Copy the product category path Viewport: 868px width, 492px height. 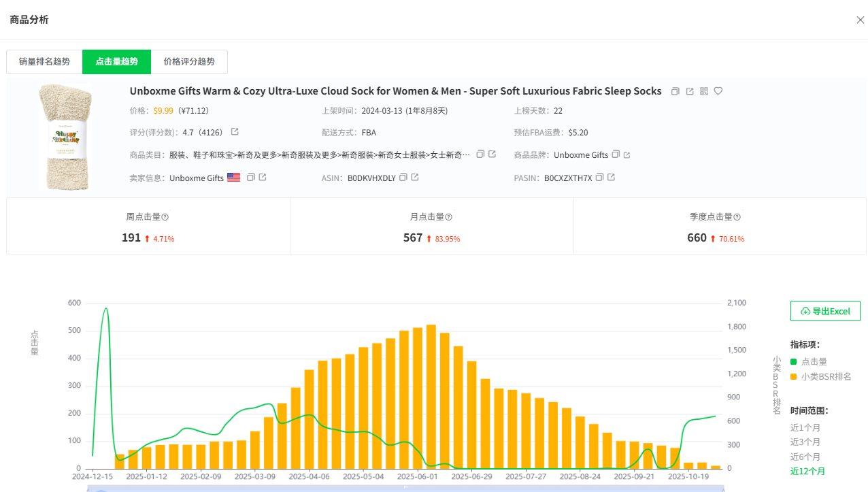coord(480,154)
